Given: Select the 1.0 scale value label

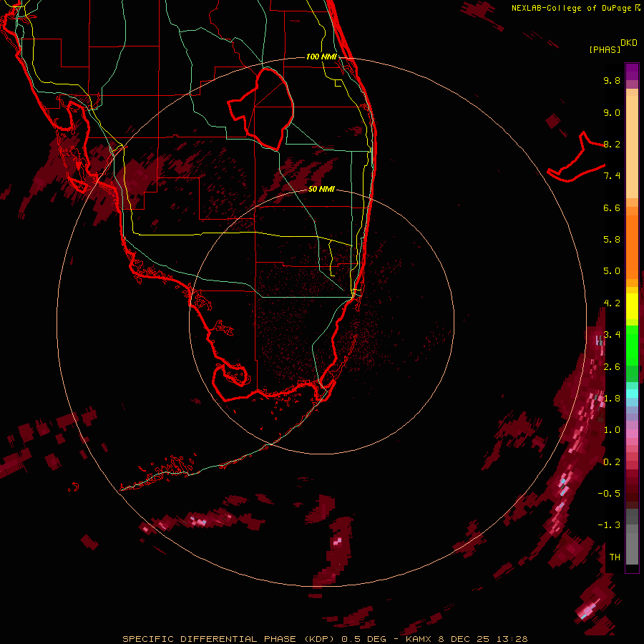Looking at the screenshot, I should 612,430.
